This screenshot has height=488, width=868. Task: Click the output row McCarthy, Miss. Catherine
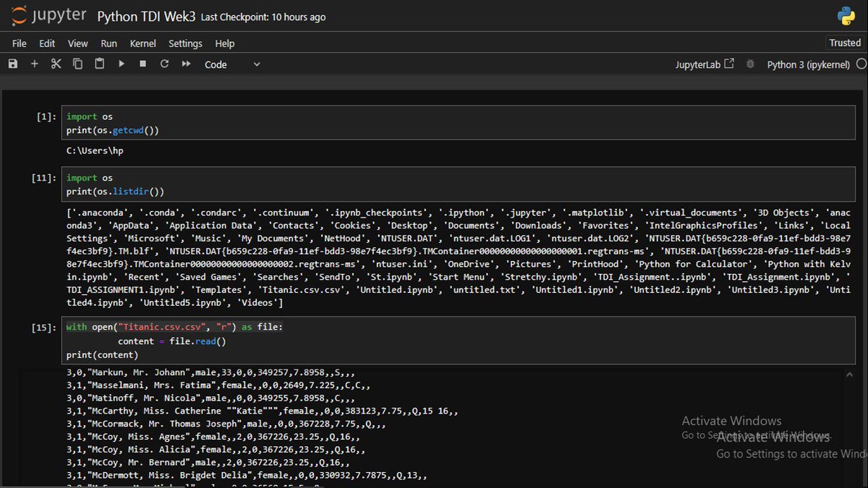(x=263, y=411)
